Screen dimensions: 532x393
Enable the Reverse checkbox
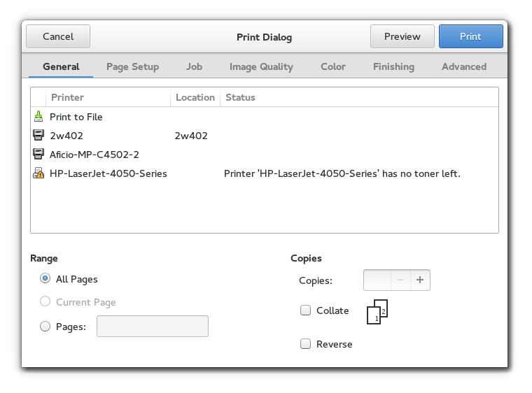(x=305, y=344)
